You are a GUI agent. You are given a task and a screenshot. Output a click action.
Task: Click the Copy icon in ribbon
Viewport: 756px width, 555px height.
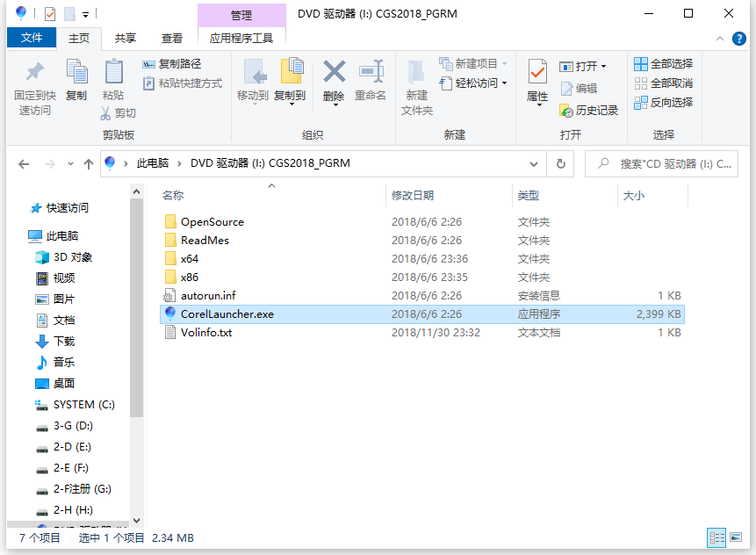pyautogui.click(x=76, y=72)
